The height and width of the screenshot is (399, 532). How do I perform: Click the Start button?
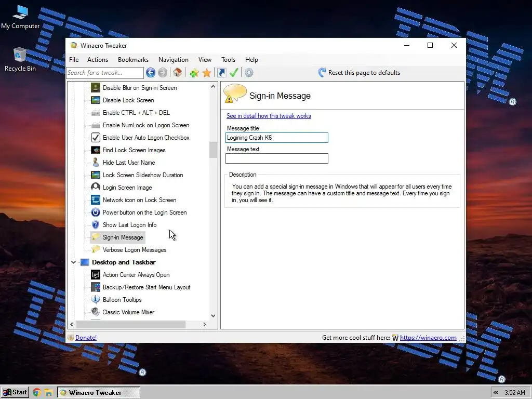pos(15,393)
